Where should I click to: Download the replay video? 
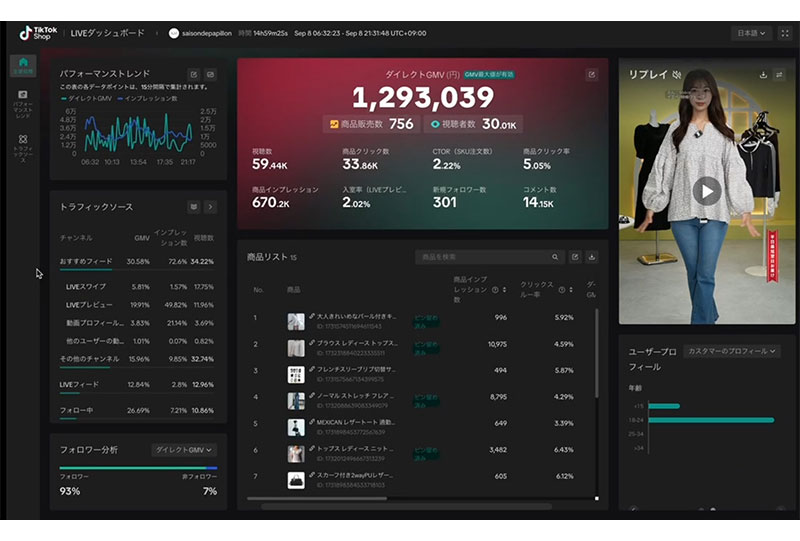coord(763,75)
